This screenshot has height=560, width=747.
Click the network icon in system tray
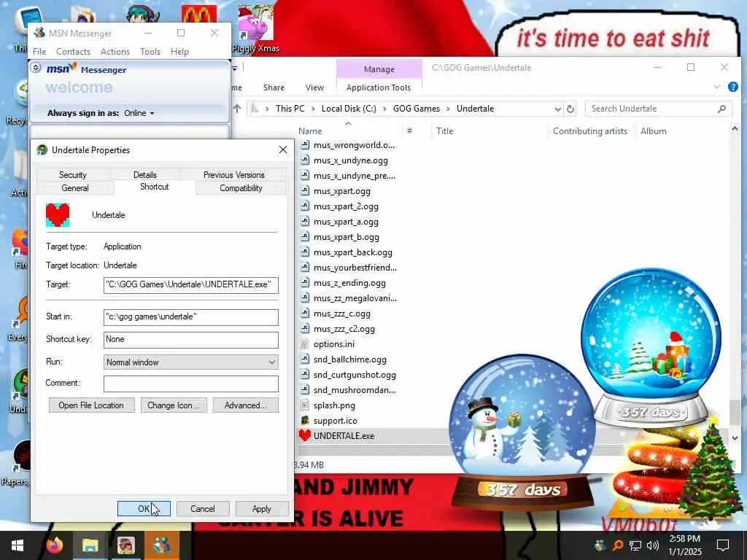click(x=635, y=545)
